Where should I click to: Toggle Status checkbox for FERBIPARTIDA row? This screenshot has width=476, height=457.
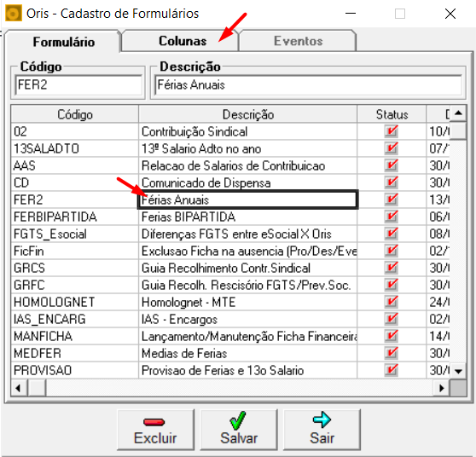392,217
